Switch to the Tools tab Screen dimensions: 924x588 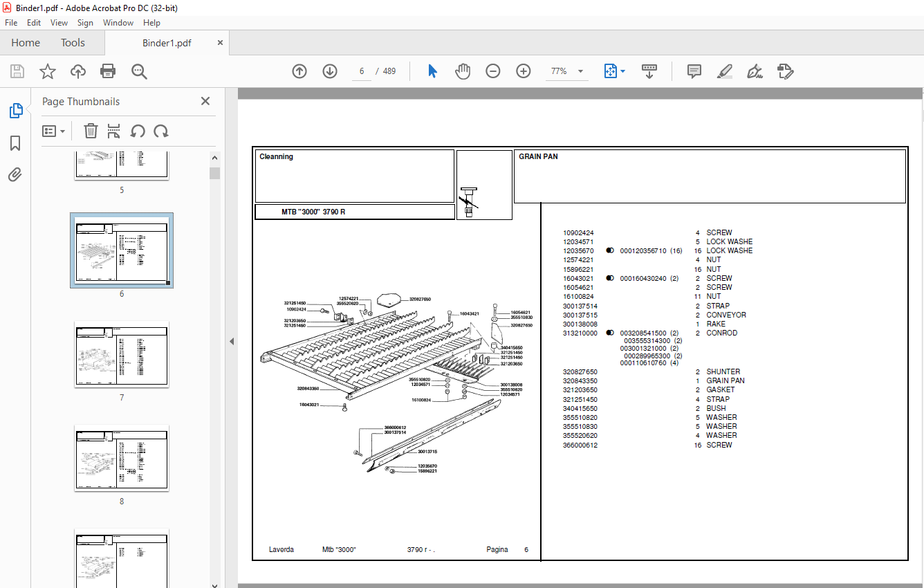coord(73,43)
